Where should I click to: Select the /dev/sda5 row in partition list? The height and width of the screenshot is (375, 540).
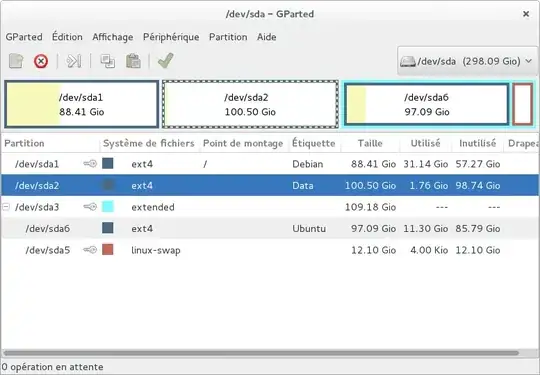coord(270,250)
